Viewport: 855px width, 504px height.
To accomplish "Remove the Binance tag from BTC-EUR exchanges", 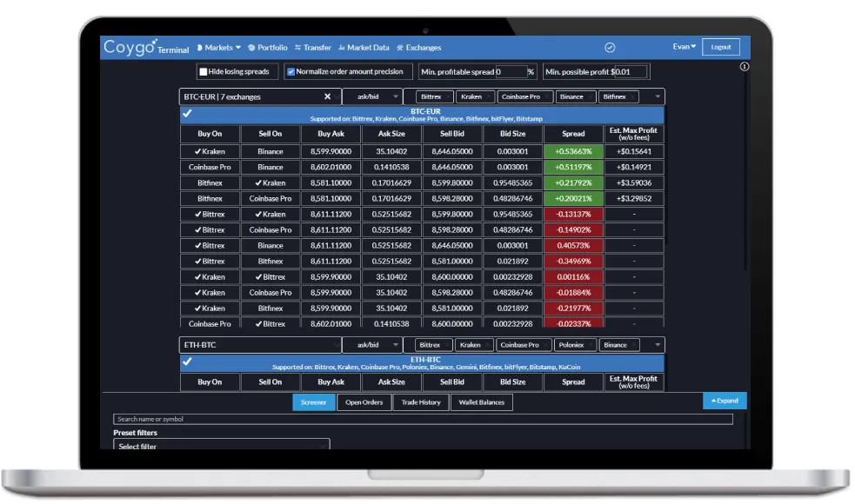I will click(590, 97).
